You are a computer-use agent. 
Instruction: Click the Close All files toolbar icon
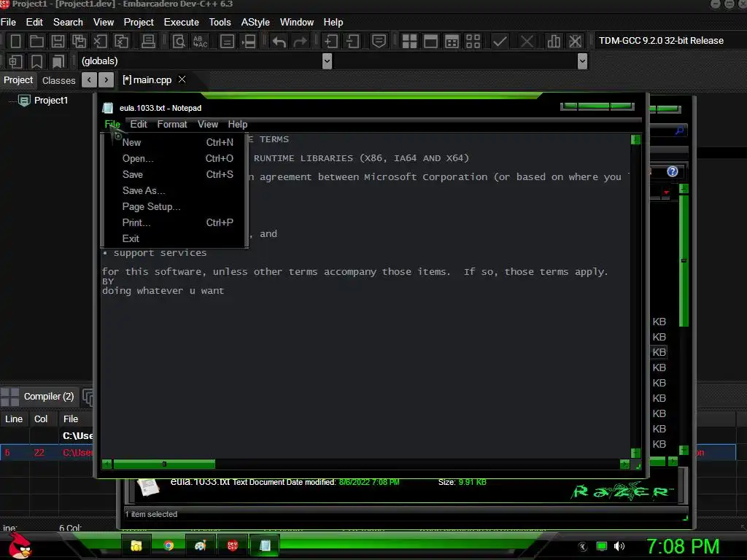(122, 41)
